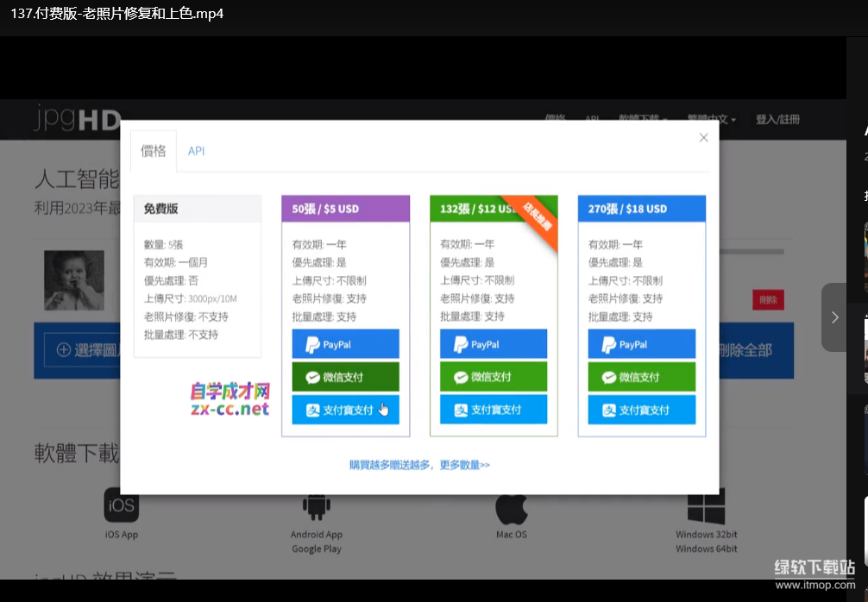Pay with 支付寶支付 under 270張 / $18 USD
This screenshot has width=868, height=602.
[642, 410]
